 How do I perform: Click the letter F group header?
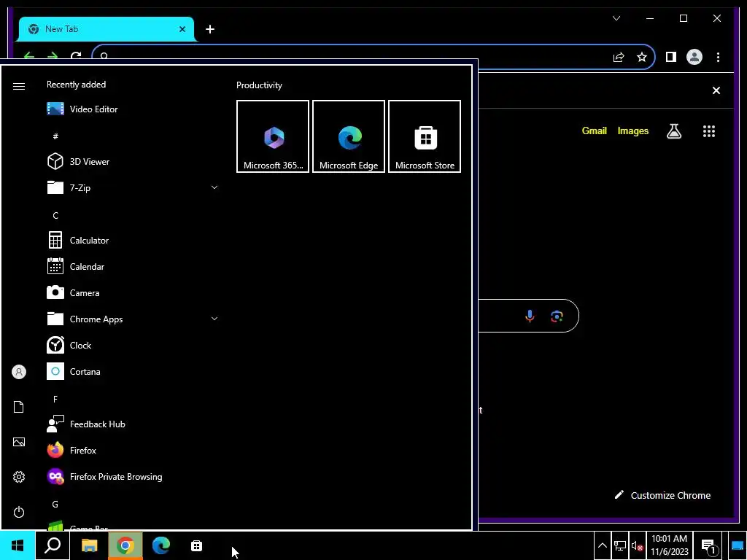(x=55, y=399)
